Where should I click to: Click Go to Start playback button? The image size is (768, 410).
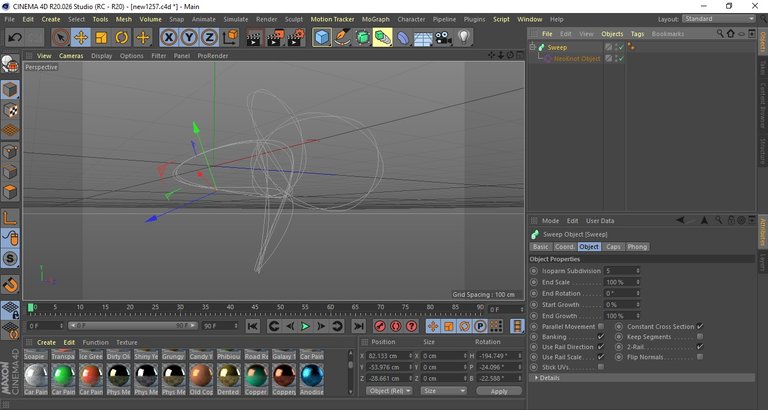253,326
